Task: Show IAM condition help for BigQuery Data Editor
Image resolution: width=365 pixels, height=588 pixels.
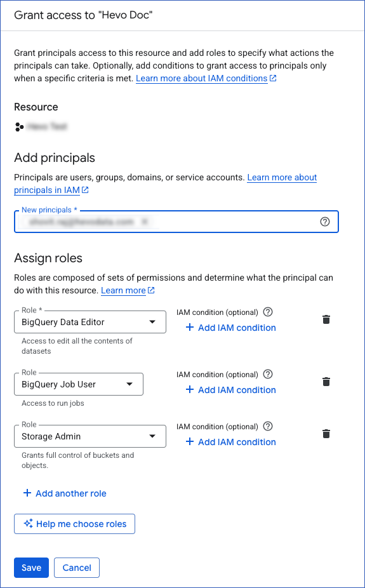Action: click(268, 312)
